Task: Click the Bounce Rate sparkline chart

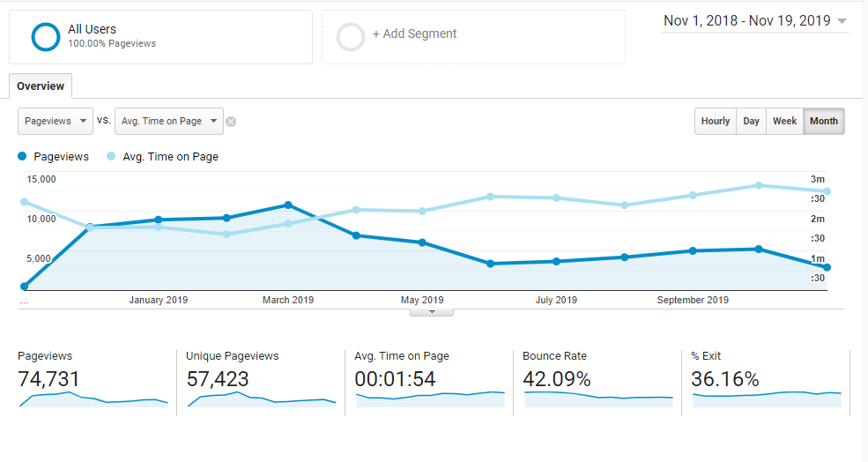Action: 598,399
